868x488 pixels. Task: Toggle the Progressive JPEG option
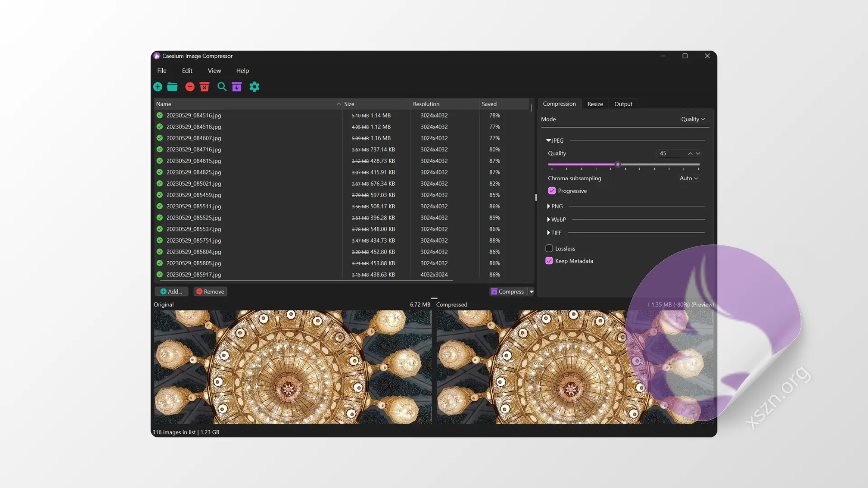[x=552, y=190]
